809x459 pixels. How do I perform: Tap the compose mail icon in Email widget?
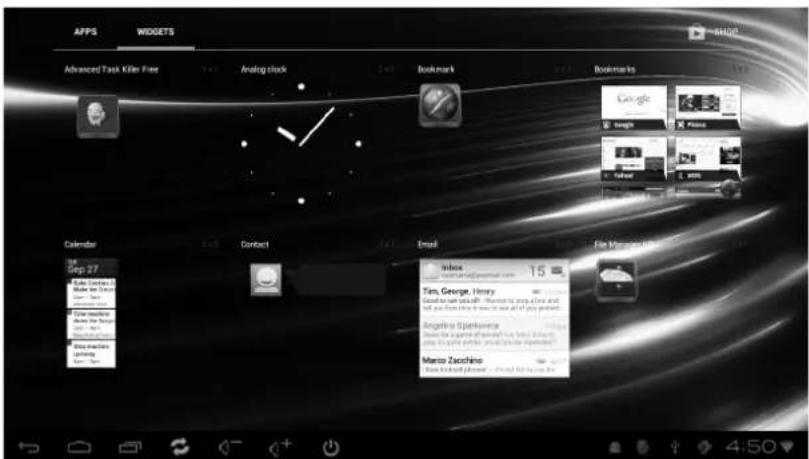coord(557,270)
